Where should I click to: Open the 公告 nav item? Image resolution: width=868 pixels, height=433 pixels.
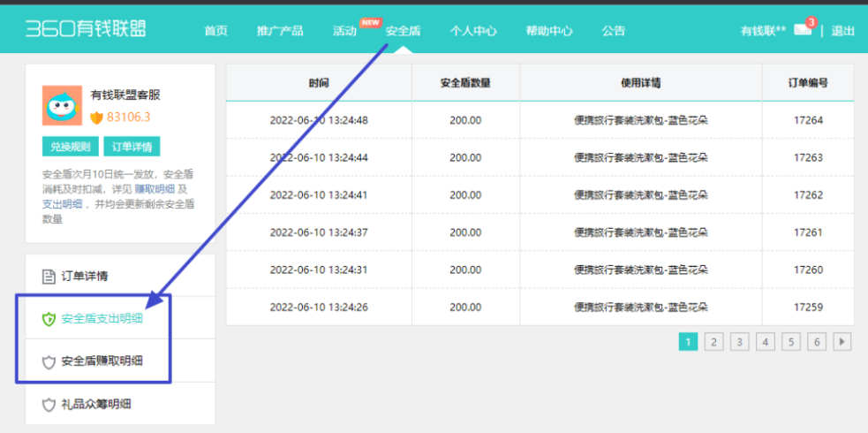[x=614, y=31]
